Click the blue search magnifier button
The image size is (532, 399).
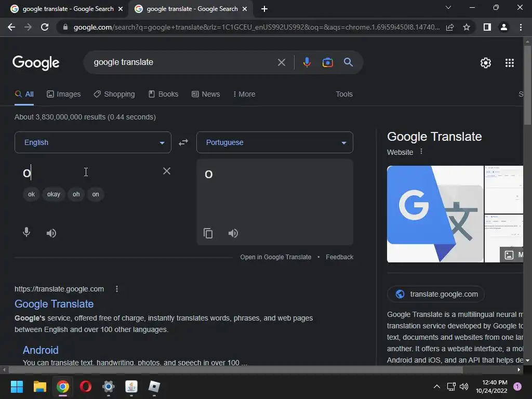tap(348, 62)
